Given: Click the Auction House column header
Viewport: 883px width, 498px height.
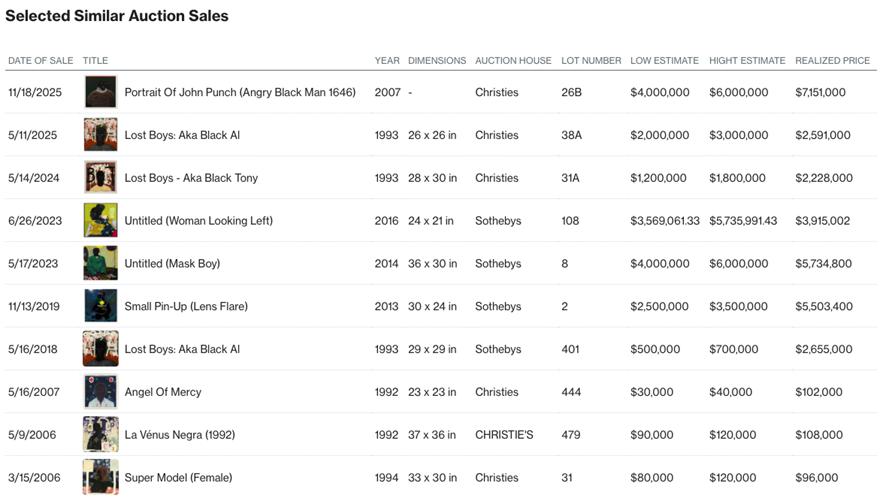Looking at the screenshot, I should (513, 61).
